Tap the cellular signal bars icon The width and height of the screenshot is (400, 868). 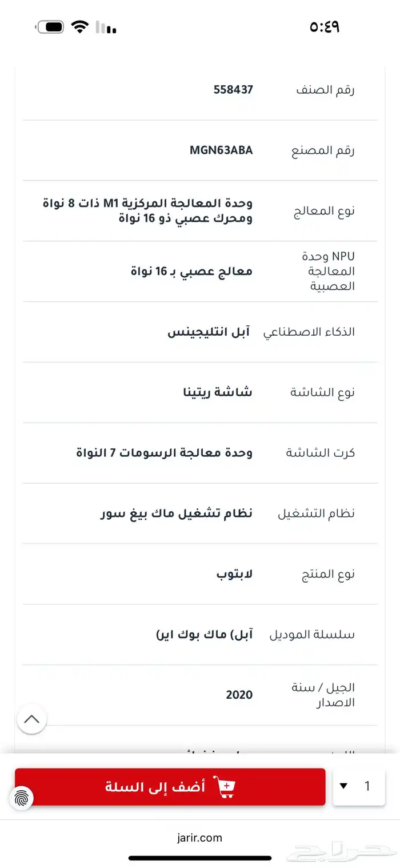[x=106, y=27]
